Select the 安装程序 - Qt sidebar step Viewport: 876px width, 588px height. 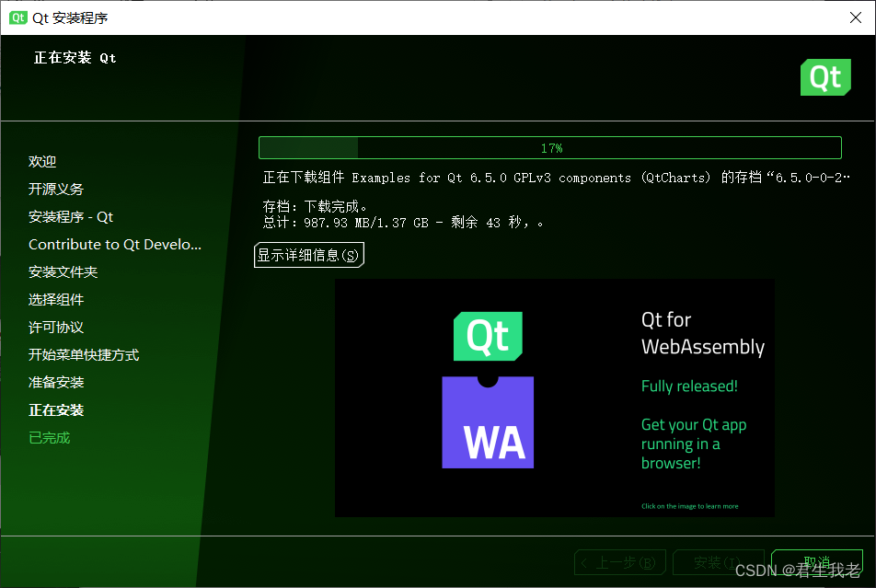[x=71, y=217]
